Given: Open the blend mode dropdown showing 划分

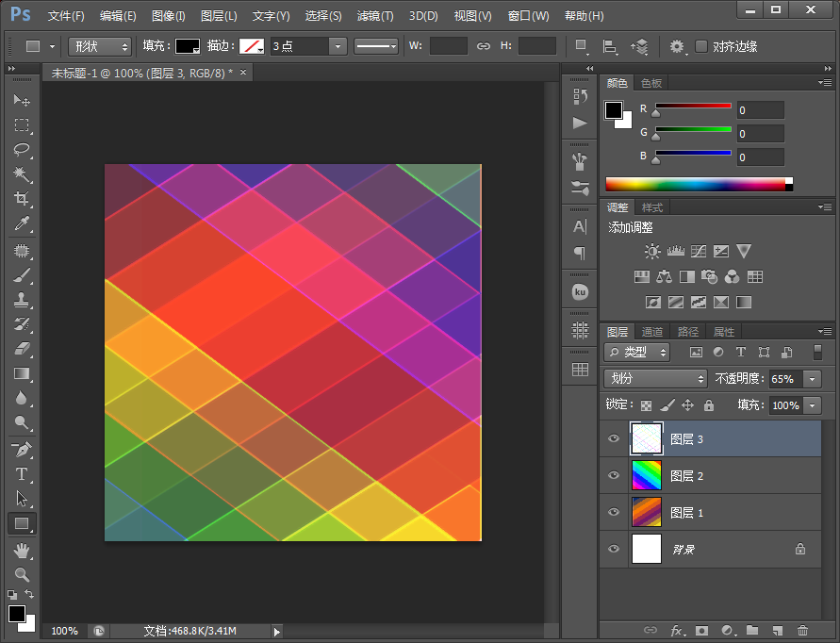Looking at the screenshot, I should coord(655,378).
